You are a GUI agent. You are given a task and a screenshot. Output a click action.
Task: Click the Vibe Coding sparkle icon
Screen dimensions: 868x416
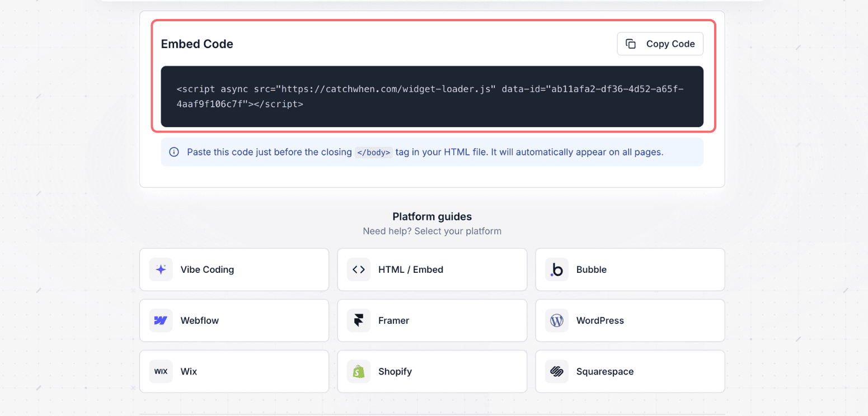[x=161, y=270]
